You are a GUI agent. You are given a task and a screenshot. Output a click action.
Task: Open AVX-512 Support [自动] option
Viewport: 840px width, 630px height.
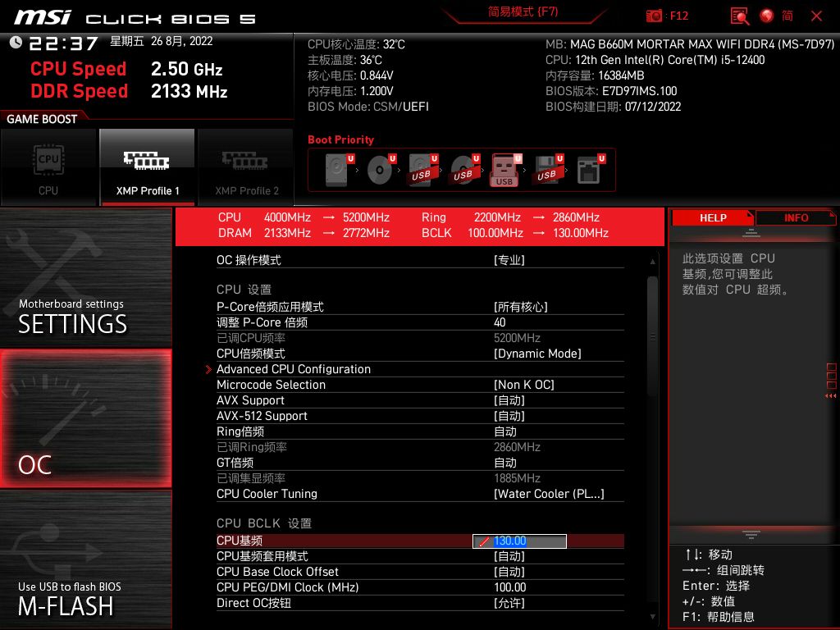420,416
